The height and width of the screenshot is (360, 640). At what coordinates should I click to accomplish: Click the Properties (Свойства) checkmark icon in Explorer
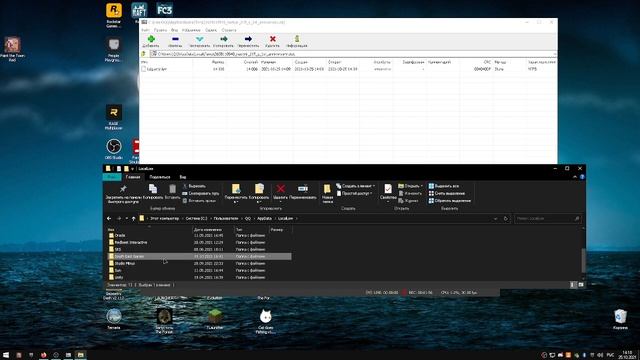[388, 189]
